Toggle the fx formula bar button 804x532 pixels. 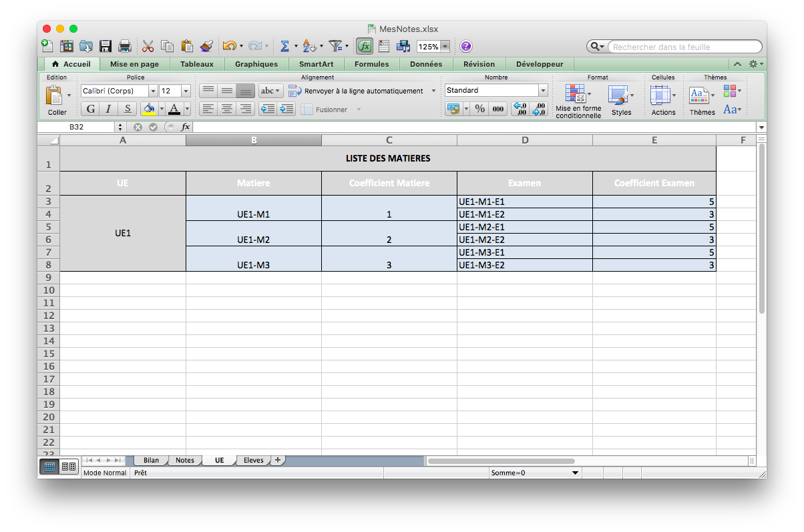click(365, 46)
